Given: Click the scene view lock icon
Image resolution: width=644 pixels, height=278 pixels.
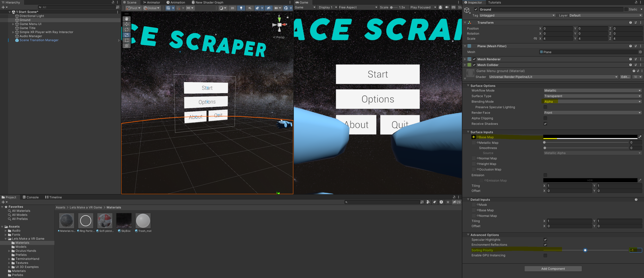Looking at the screenshot, I should tap(287, 17).
